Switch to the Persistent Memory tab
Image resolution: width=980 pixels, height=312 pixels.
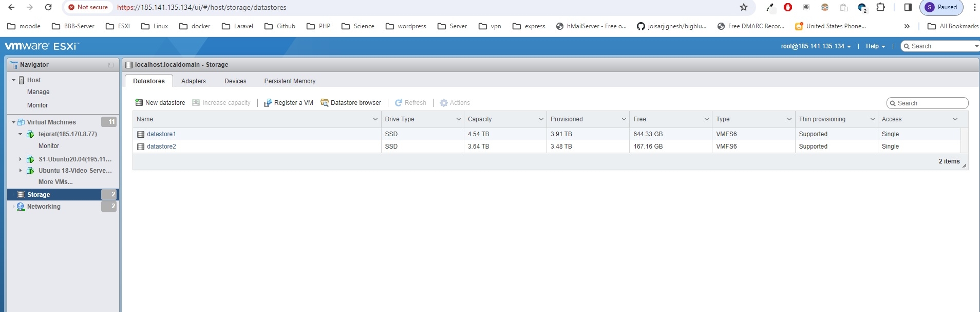tap(290, 81)
